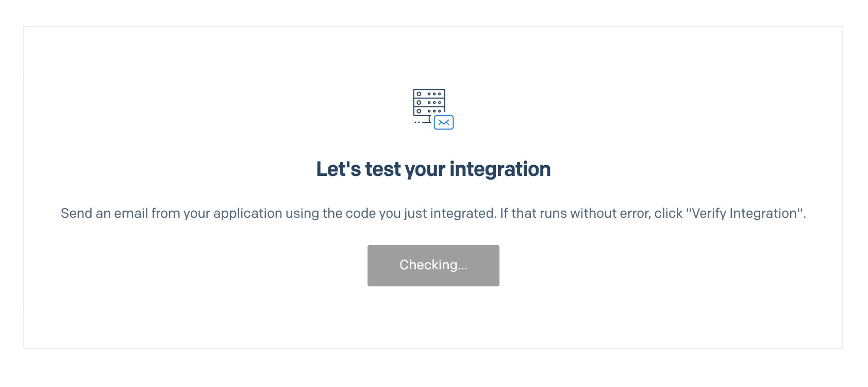Click the word "test" in the heading
The image size is (868, 387).
(x=383, y=169)
